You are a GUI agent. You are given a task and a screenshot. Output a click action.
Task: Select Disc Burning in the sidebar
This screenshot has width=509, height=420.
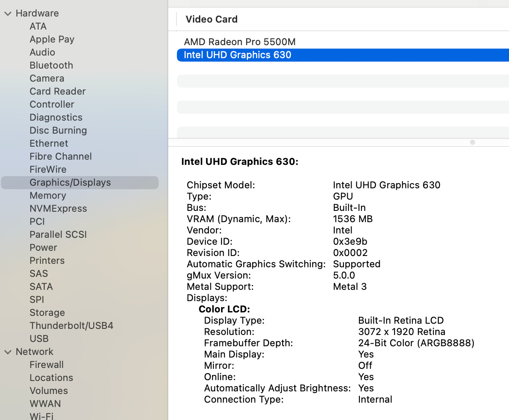pos(58,130)
